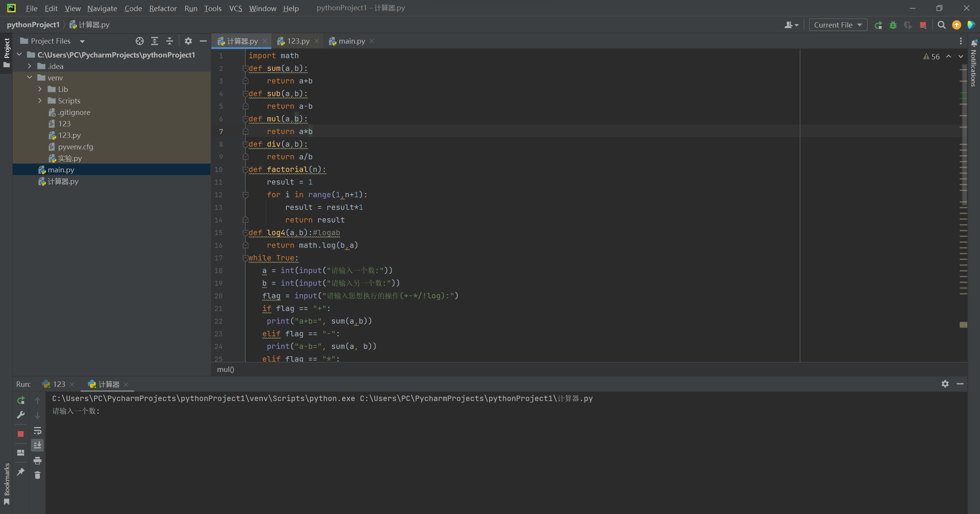Rerun 计算器 in the Run panel
Image resolution: width=980 pixels, height=514 pixels.
pos(21,401)
